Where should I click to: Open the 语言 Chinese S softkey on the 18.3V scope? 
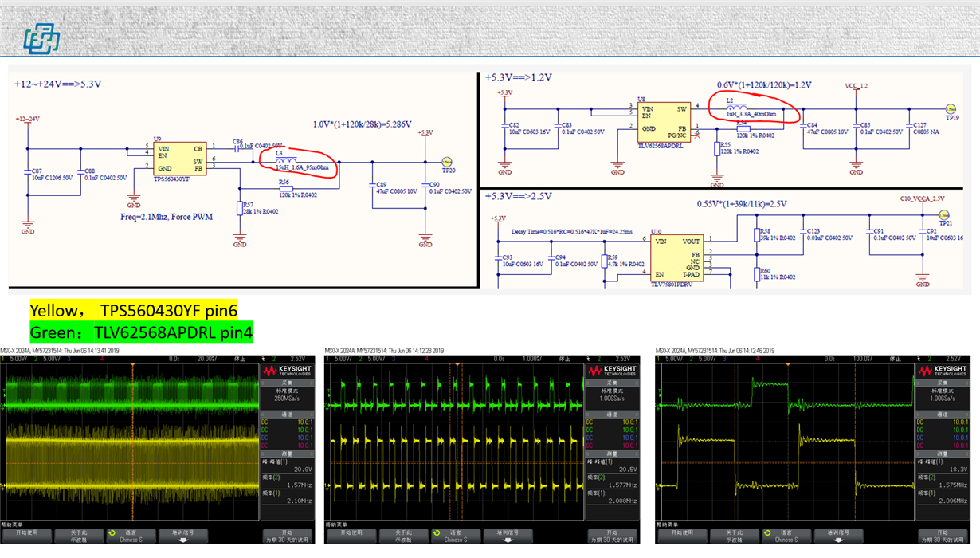(x=785, y=536)
